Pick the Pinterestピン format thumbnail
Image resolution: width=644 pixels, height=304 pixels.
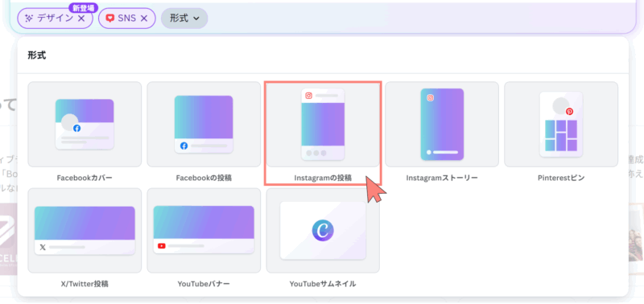[561, 125]
